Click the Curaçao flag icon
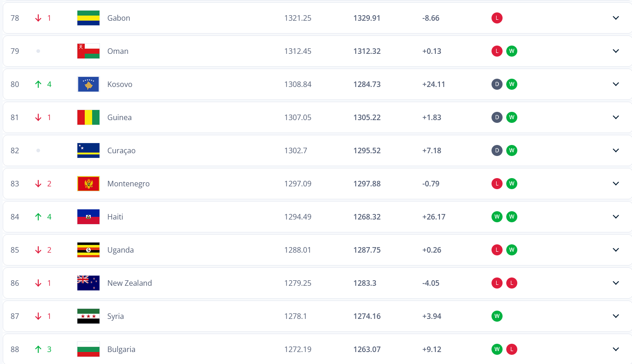The height and width of the screenshot is (364, 632). [x=88, y=150]
